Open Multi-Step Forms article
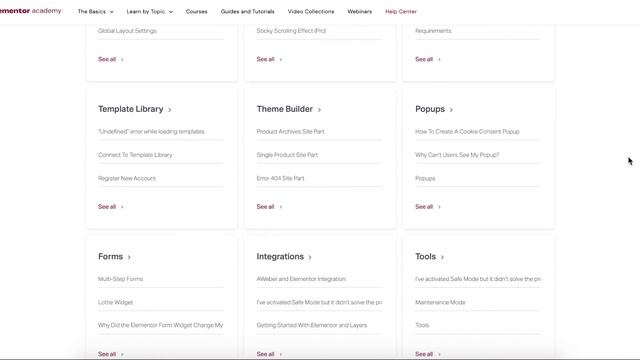This screenshot has width=640, height=360. coord(120,279)
